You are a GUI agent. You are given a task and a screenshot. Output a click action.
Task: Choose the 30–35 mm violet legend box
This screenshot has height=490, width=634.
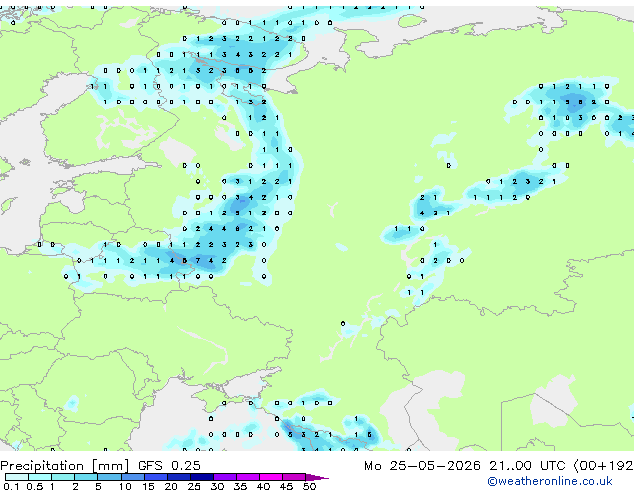(225, 477)
